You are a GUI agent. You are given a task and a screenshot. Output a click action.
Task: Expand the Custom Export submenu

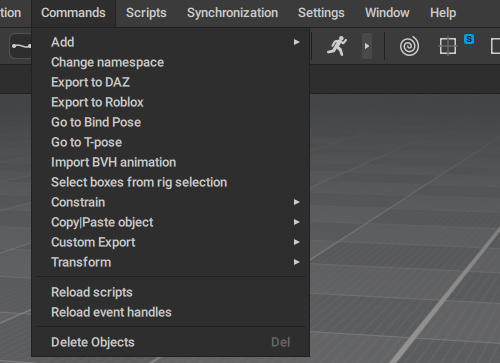[171, 242]
